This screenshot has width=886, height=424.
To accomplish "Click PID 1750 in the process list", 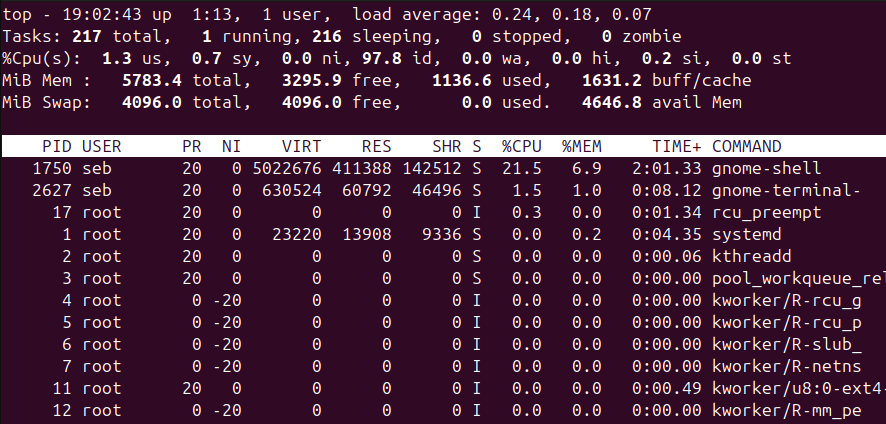I will 52,168.
